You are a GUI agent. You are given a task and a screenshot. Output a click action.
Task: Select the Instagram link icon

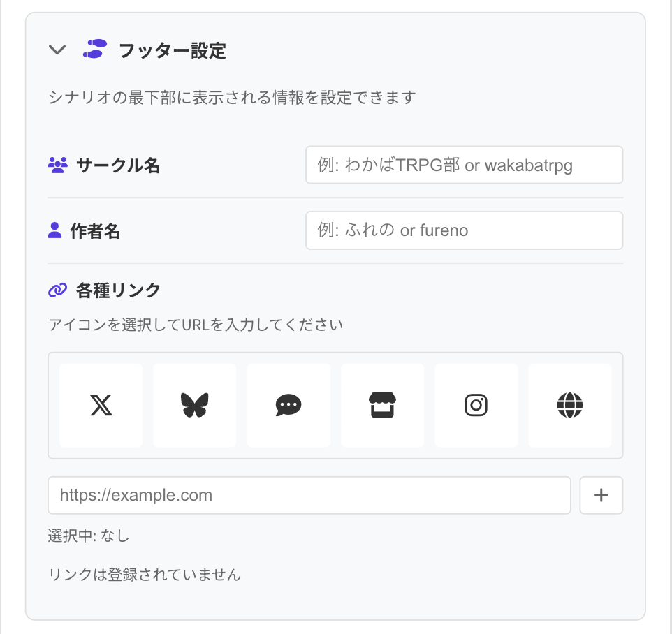[x=476, y=405]
